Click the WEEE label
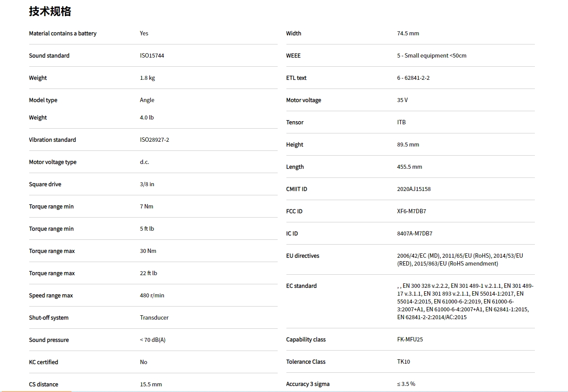The height and width of the screenshot is (392, 568). [293, 56]
